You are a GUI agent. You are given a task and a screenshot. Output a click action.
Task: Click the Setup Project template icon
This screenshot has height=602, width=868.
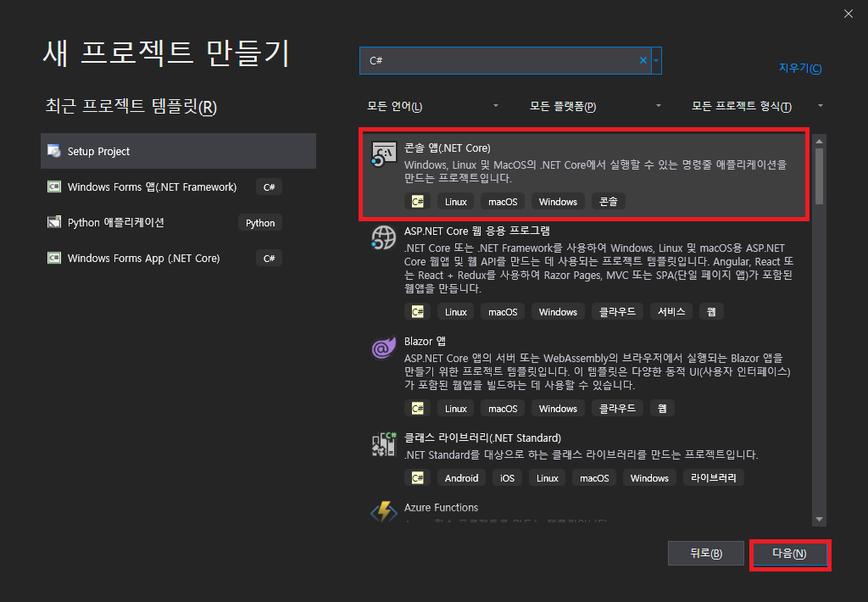[x=53, y=151]
